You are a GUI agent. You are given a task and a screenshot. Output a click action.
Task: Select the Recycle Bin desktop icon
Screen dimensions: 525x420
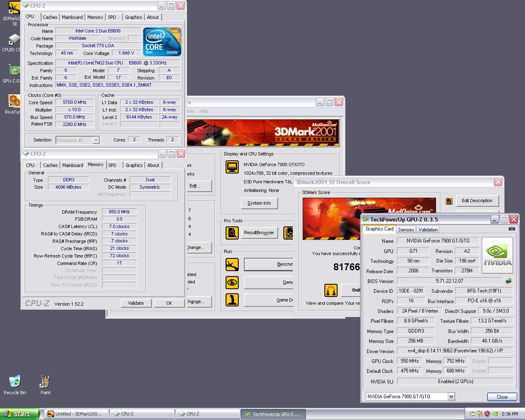pos(15,385)
